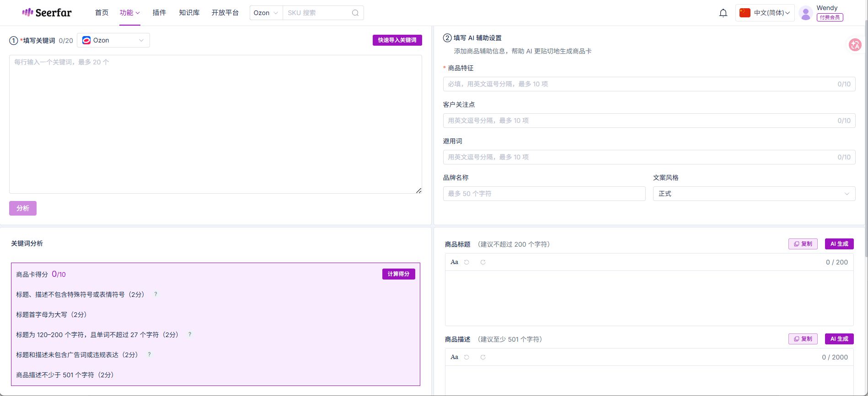Go to the 知识库 menu item
The width and height of the screenshot is (868, 396).
pos(189,13)
